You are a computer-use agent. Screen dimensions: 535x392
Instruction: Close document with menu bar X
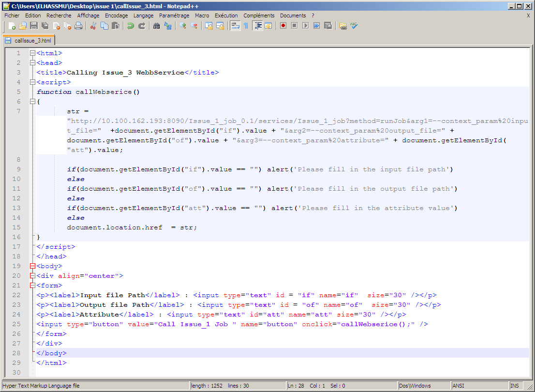[x=529, y=15]
